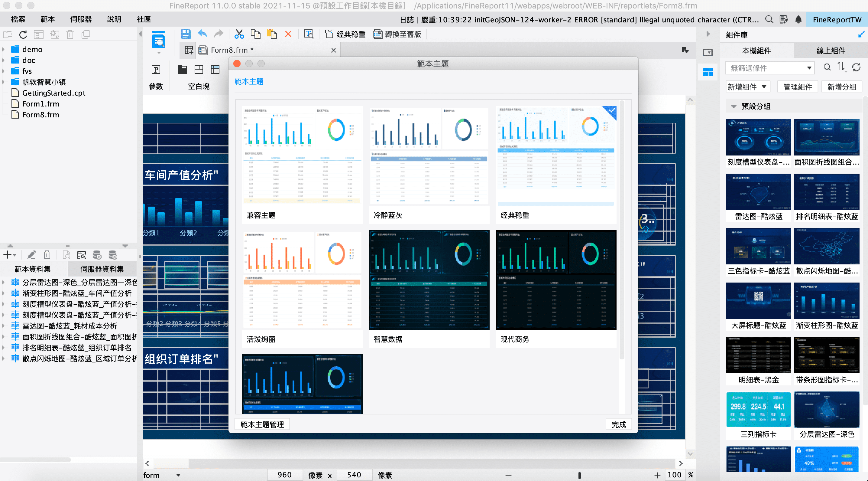The height and width of the screenshot is (481, 868).
Task: Open the 說明 menu
Action: [114, 19]
